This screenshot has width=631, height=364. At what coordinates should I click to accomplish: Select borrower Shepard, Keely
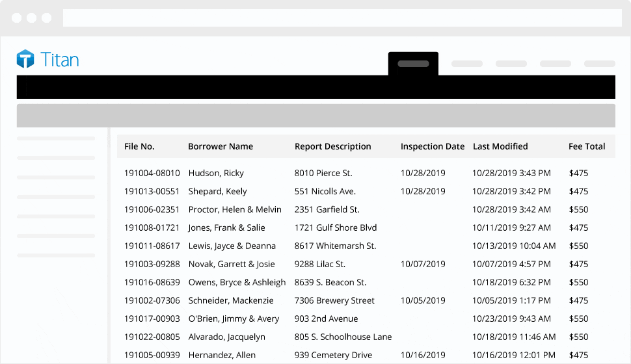(218, 192)
